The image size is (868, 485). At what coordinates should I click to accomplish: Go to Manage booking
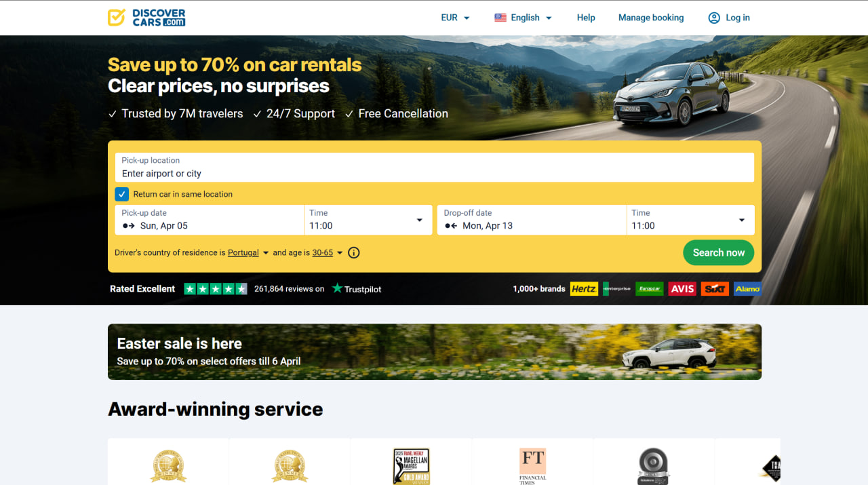[651, 18]
